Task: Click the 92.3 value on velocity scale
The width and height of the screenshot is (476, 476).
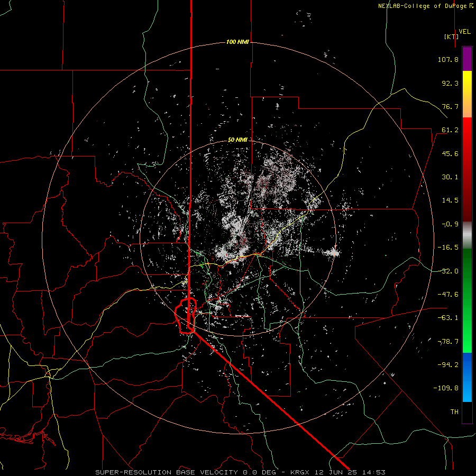Action: point(450,83)
